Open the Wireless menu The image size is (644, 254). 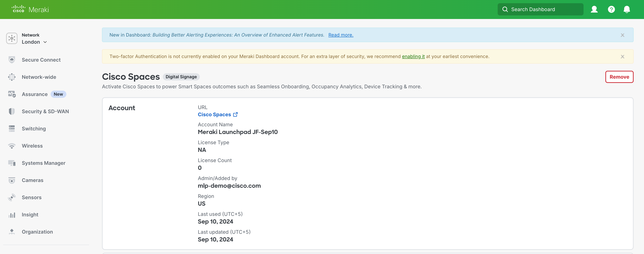point(32,146)
